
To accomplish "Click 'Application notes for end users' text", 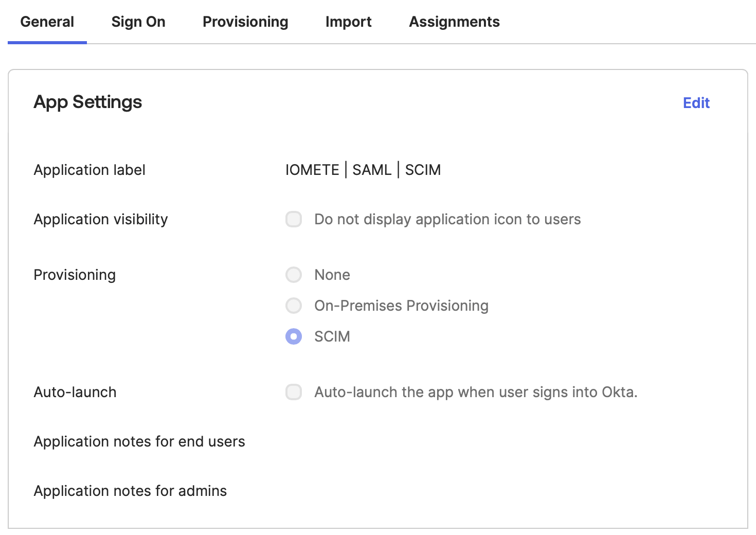I will pyautogui.click(x=139, y=441).
